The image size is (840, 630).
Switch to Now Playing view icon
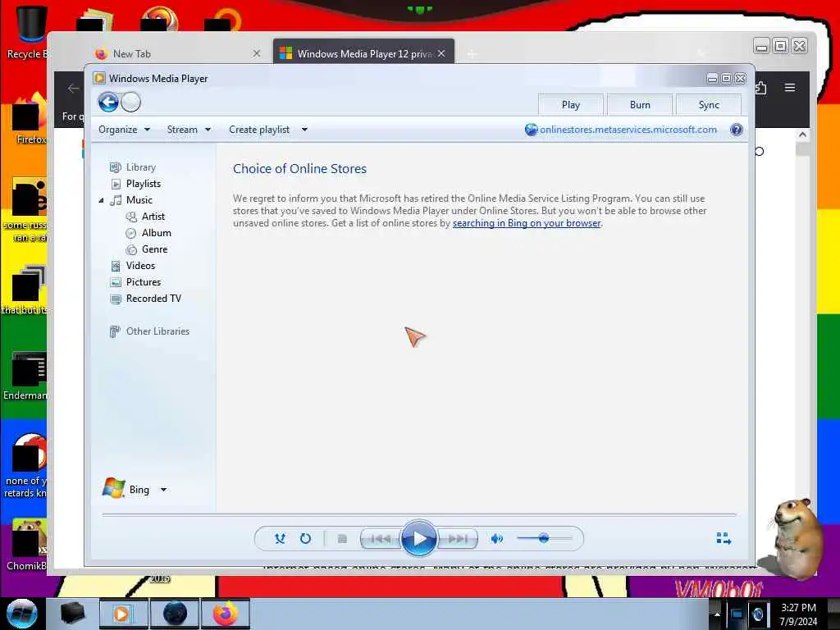724,538
